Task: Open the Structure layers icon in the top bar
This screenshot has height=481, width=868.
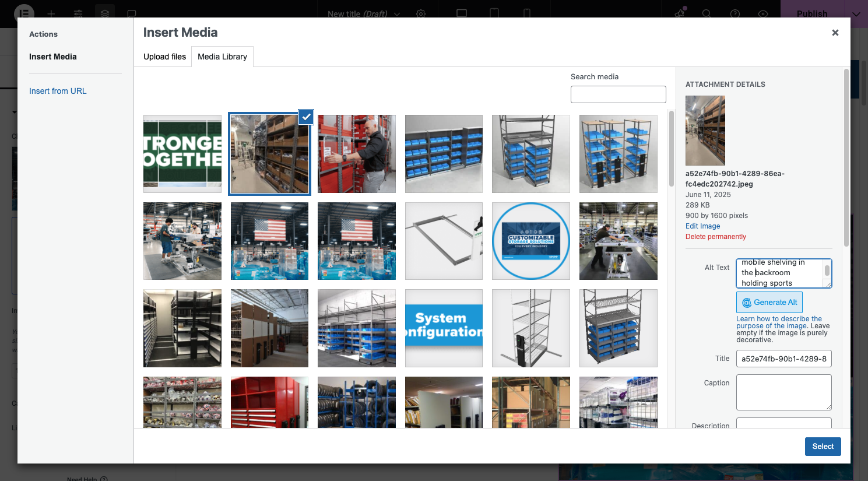Action: coord(105,13)
